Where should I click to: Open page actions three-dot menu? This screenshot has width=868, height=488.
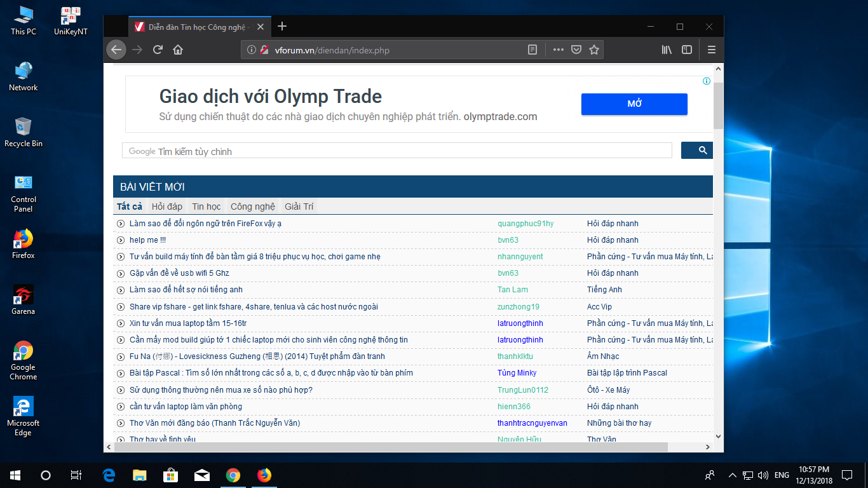point(558,50)
